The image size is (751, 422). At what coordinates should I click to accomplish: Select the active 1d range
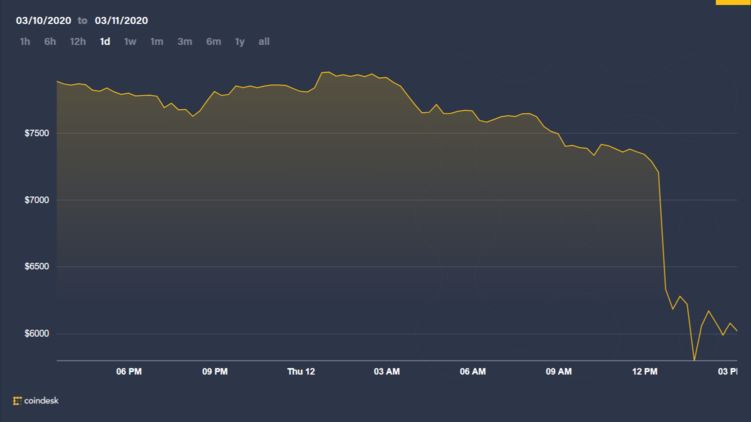tap(105, 41)
